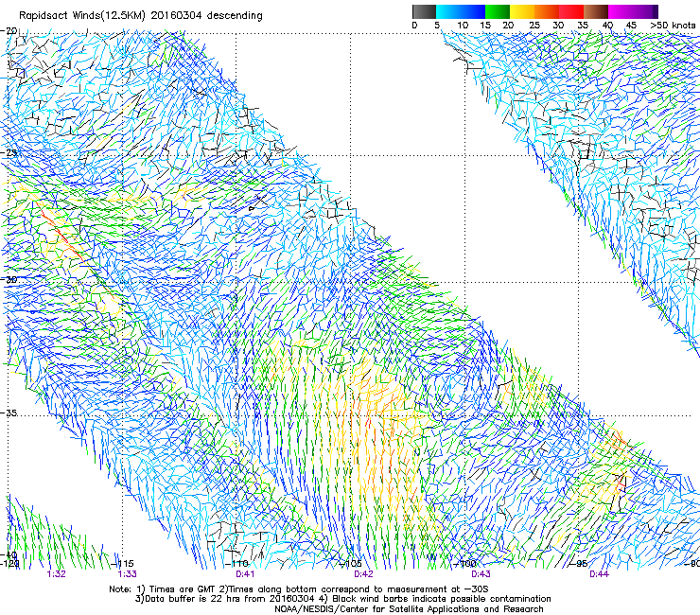
Task: Click the 'Rapidscat Winds(12.5KM) 20160304 descending' title
Action: tap(141, 16)
